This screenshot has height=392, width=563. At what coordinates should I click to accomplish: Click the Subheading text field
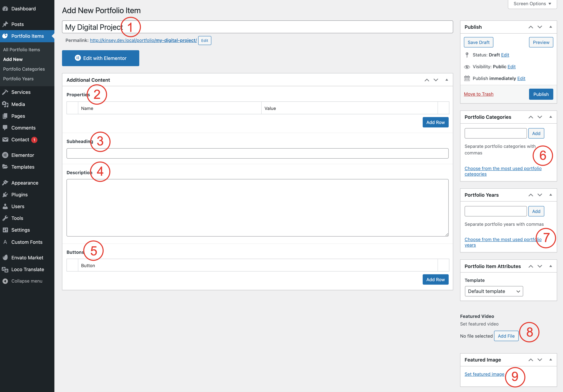pyautogui.click(x=257, y=153)
